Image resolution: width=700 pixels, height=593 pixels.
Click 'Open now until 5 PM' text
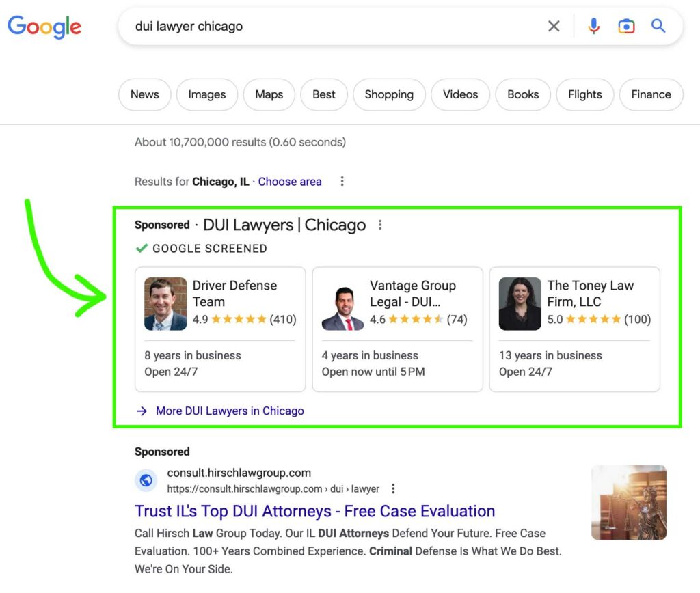point(373,372)
